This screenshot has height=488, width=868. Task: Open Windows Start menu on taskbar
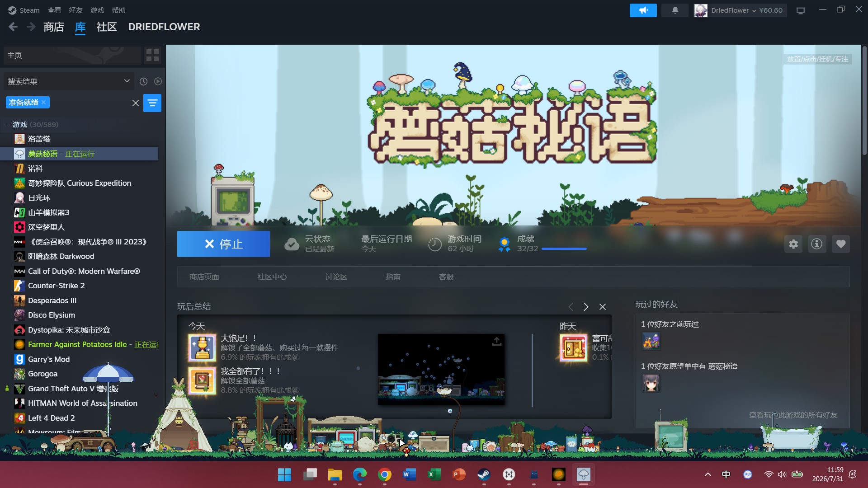(x=284, y=474)
